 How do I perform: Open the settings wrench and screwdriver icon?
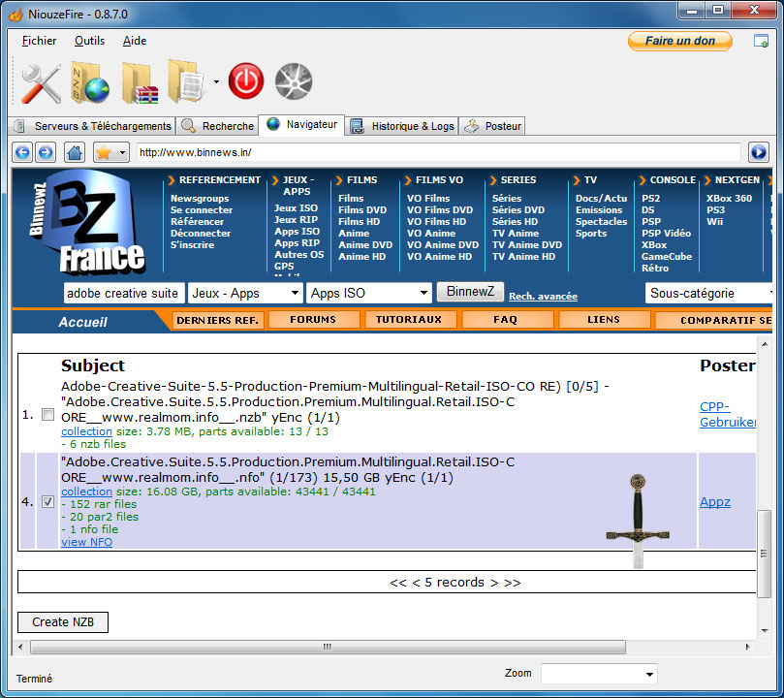coord(42,83)
